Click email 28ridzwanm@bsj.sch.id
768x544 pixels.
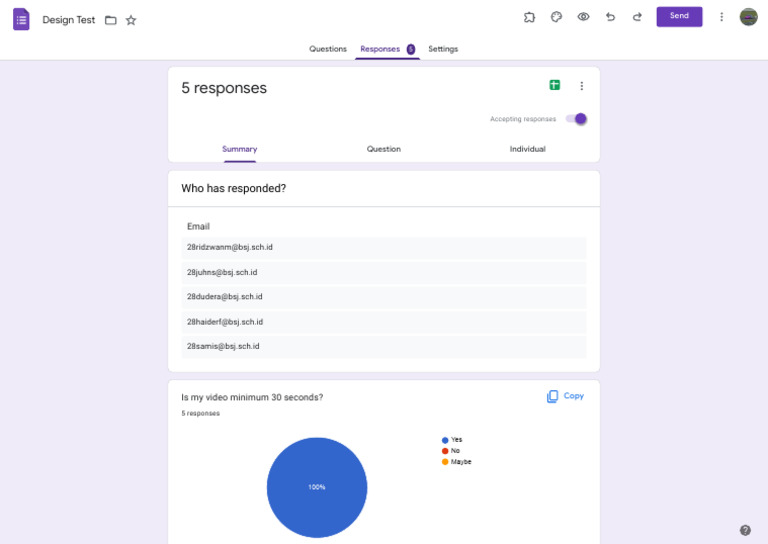(x=230, y=247)
